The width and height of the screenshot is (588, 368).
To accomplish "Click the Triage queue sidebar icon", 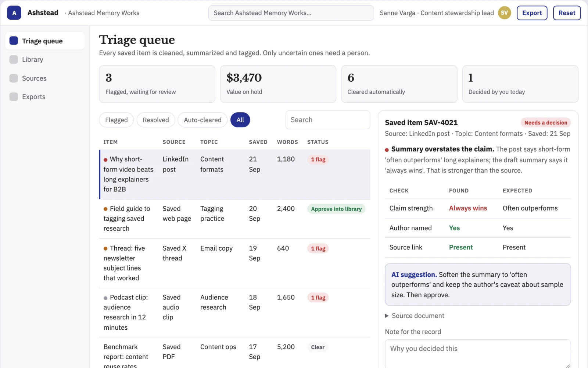I will pyautogui.click(x=14, y=41).
